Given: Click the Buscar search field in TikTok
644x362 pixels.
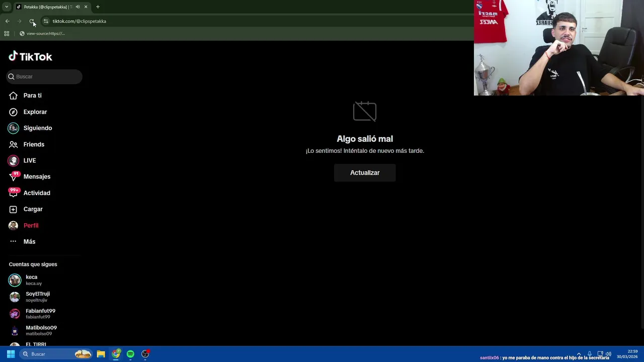Looking at the screenshot, I should (x=44, y=76).
